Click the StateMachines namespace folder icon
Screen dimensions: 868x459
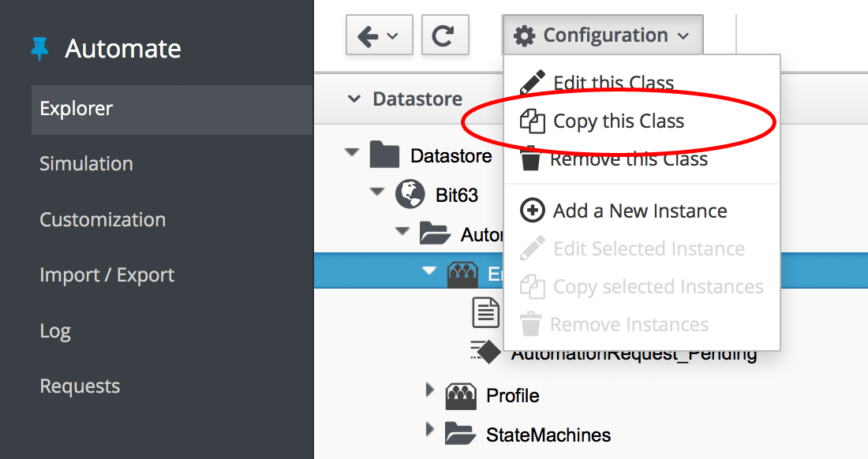(460, 435)
